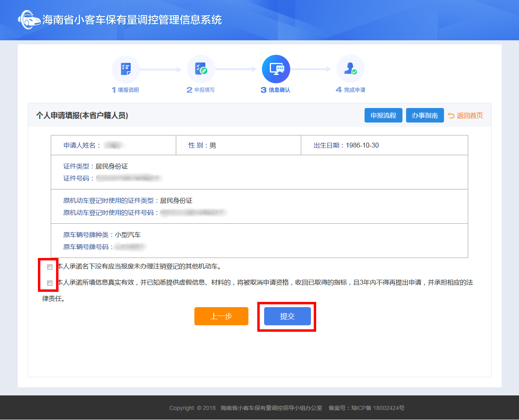The height and width of the screenshot is (420, 519).
Task: Select the highlighted 信息确认 step icon
Action: [276, 69]
